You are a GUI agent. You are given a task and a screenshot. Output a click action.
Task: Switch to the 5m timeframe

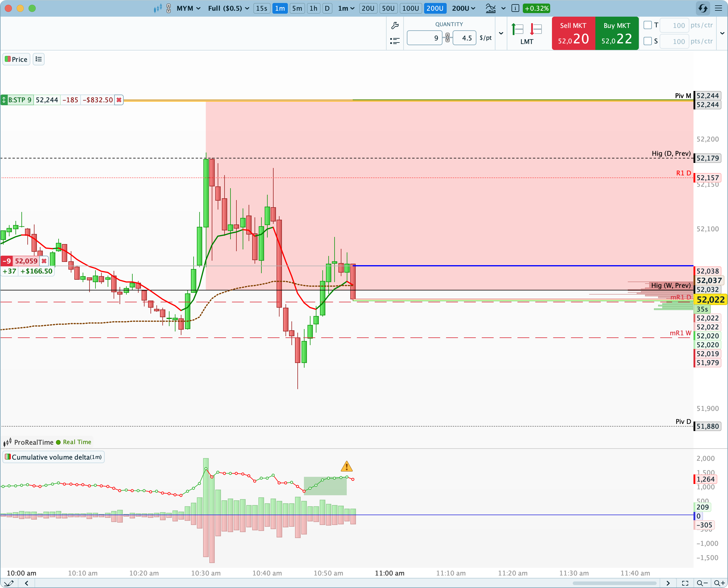297,8
